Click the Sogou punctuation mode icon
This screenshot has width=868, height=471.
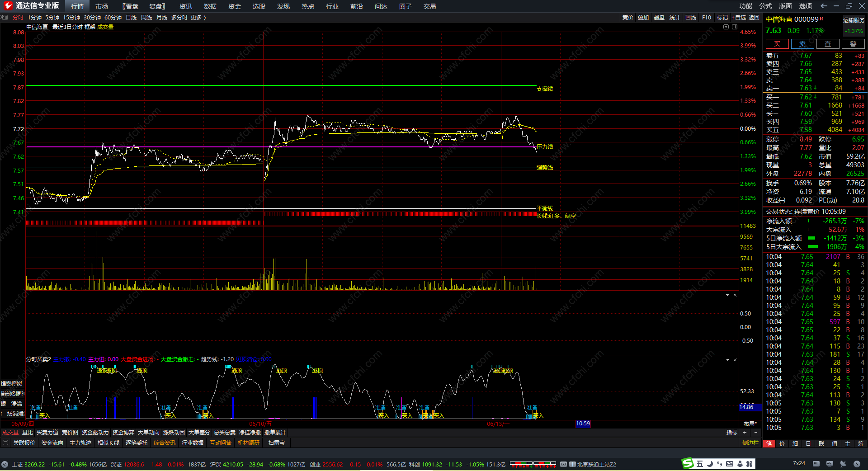pos(720,464)
